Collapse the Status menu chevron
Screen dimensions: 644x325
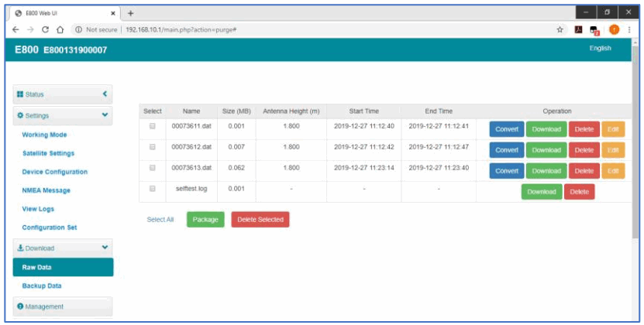[x=105, y=94]
